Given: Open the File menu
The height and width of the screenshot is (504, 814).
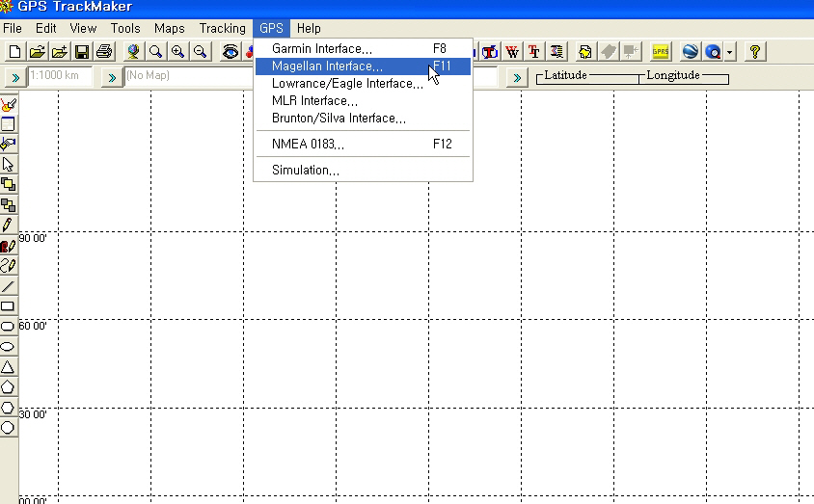Looking at the screenshot, I should 13,29.
